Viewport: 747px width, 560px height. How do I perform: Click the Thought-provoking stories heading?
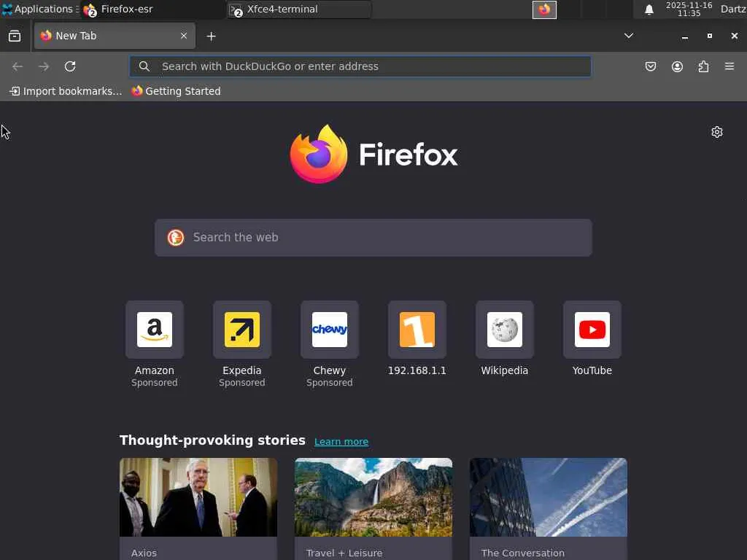[x=212, y=440]
